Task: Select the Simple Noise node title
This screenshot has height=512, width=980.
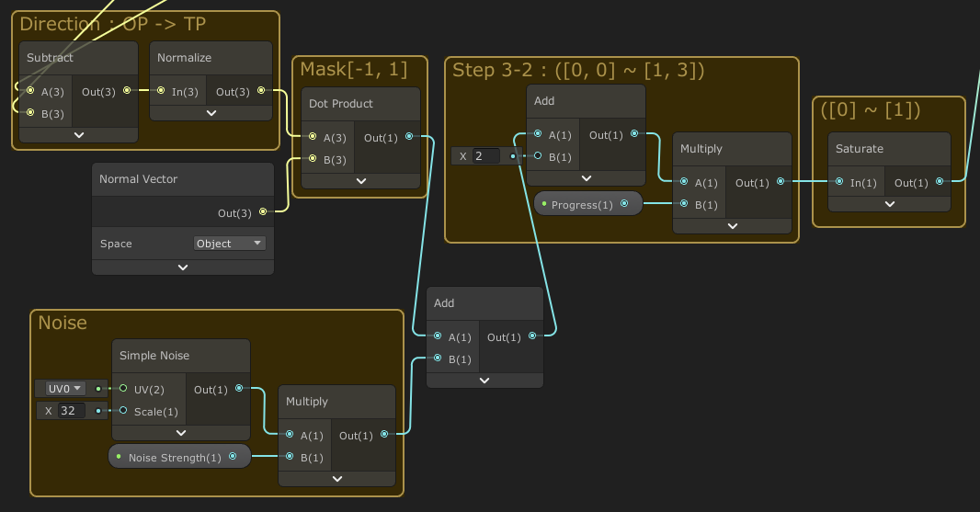Action: [x=154, y=356]
